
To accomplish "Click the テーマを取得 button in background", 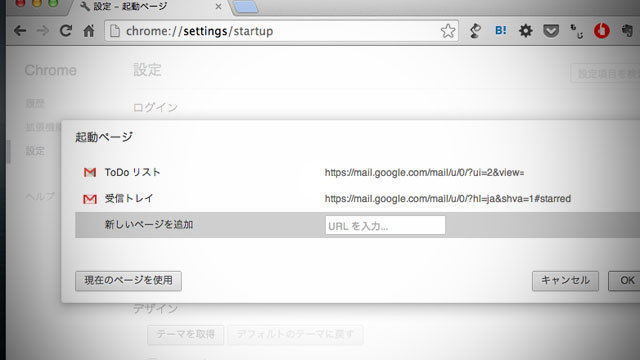I will click(x=186, y=335).
